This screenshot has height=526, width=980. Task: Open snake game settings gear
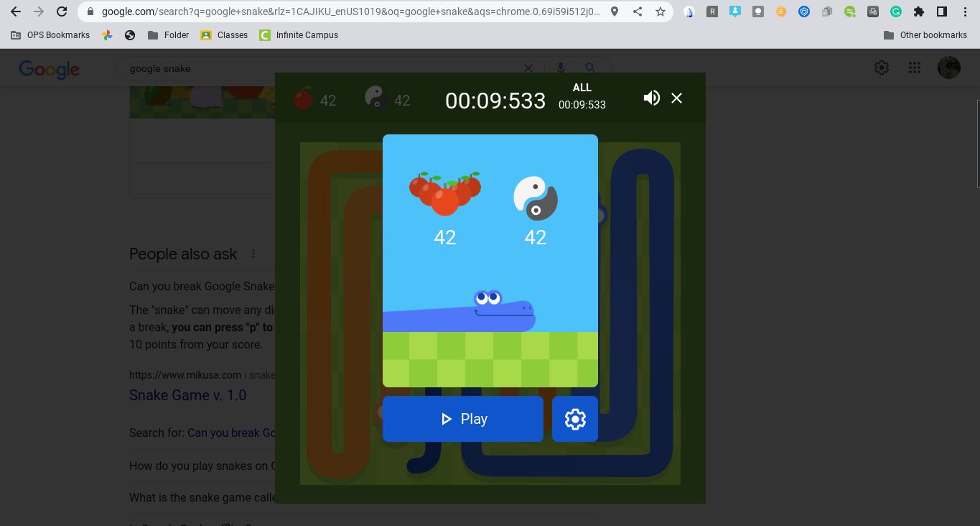tap(575, 419)
